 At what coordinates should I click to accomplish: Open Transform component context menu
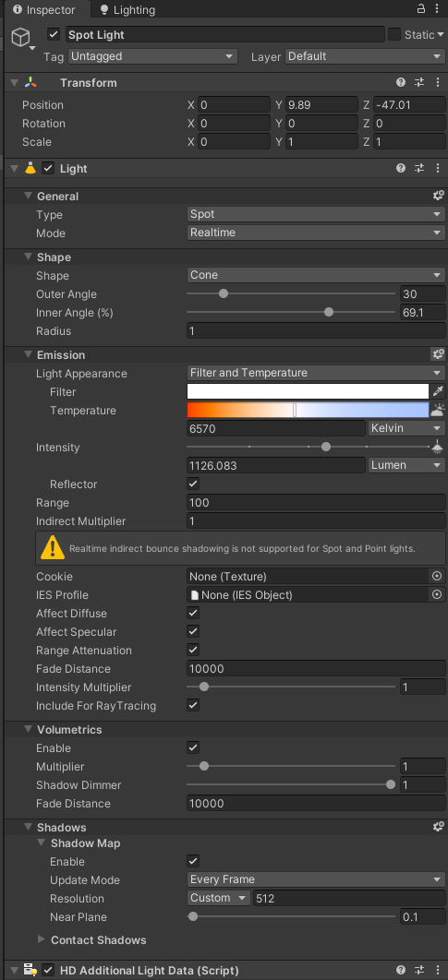click(437, 82)
